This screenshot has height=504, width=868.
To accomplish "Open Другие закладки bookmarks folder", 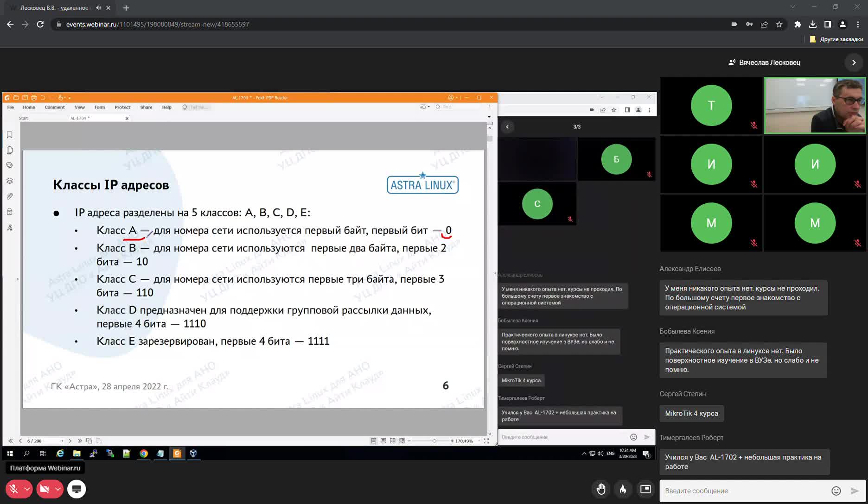I will 836,39.
